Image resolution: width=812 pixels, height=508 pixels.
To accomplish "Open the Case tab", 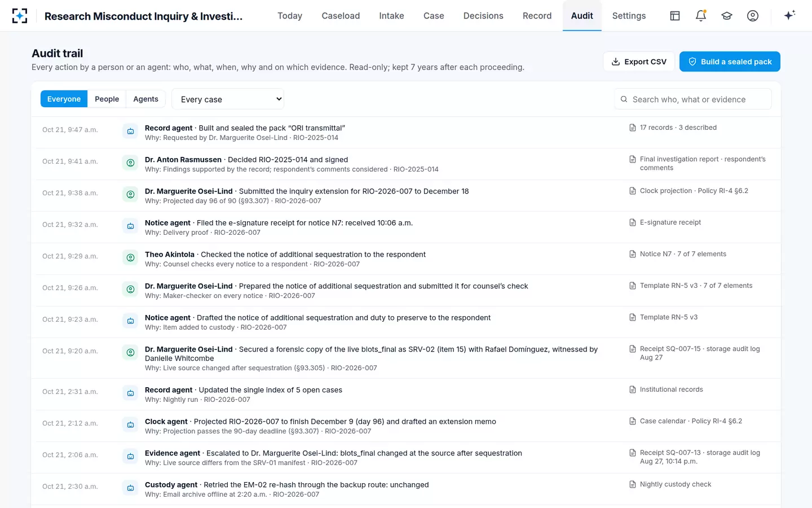I will coord(434,16).
